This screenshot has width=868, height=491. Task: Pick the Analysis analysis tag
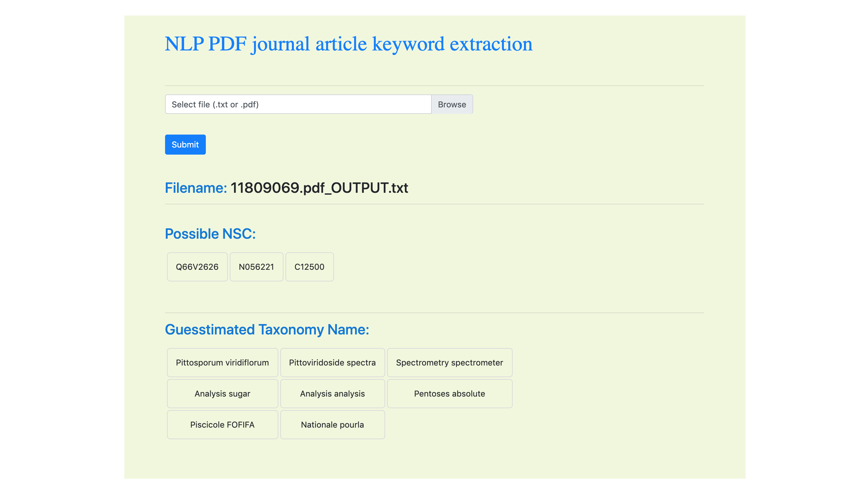[x=332, y=394]
